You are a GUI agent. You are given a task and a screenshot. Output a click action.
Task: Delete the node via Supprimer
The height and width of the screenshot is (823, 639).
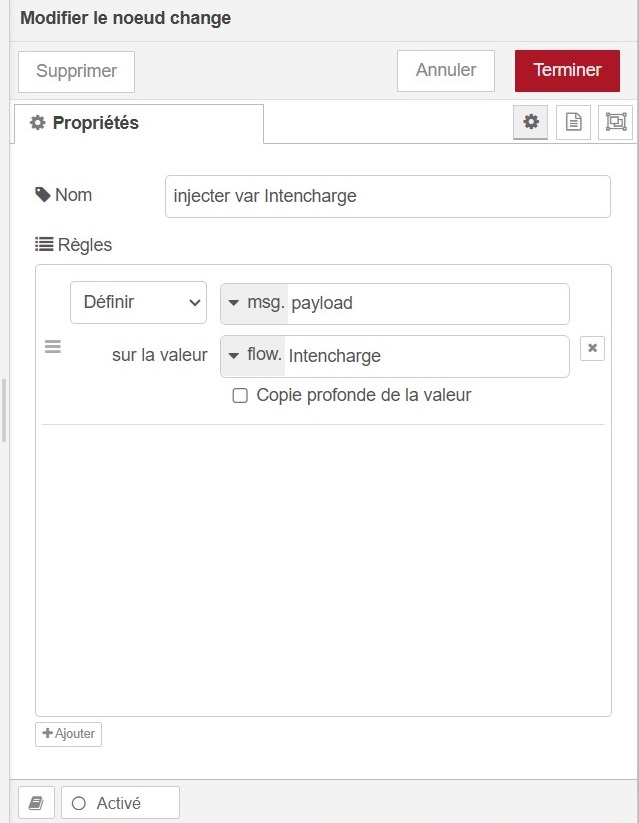pyautogui.click(x=76, y=70)
